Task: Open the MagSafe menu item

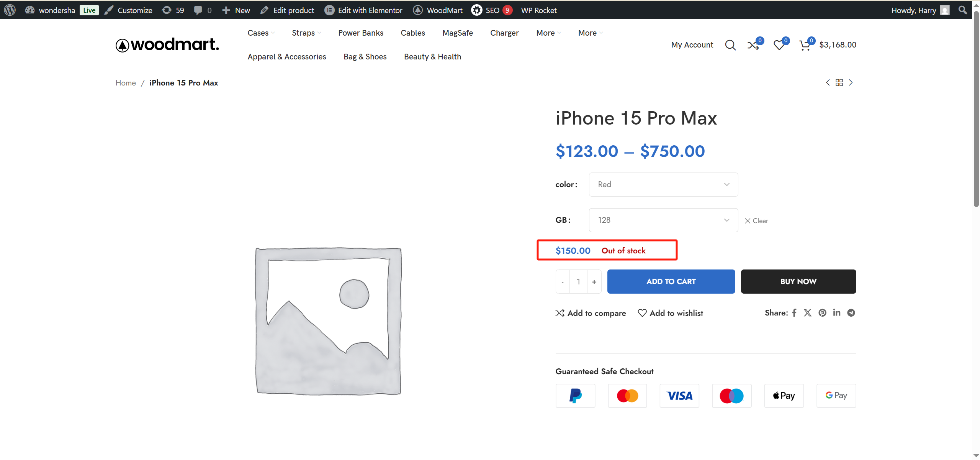Action: coord(457,33)
